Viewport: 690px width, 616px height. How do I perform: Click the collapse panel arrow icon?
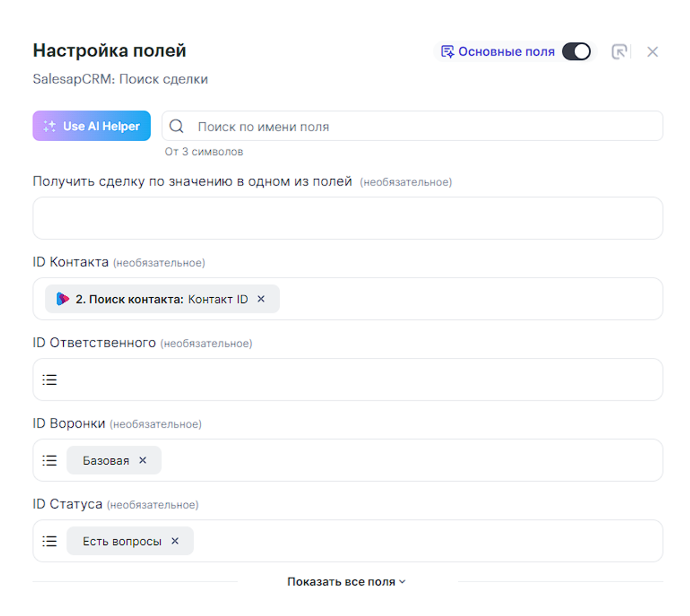pos(619,52)
